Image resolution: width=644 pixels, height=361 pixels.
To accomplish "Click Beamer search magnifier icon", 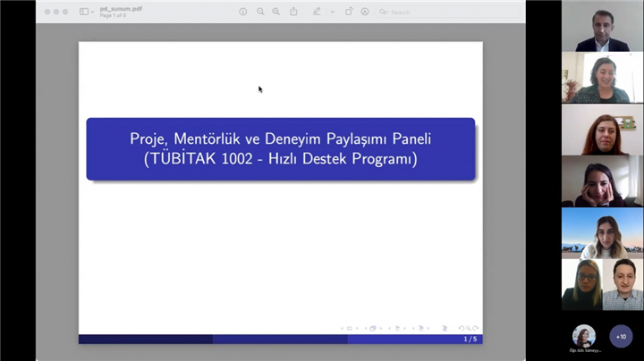I will click(x=468, y=328).
